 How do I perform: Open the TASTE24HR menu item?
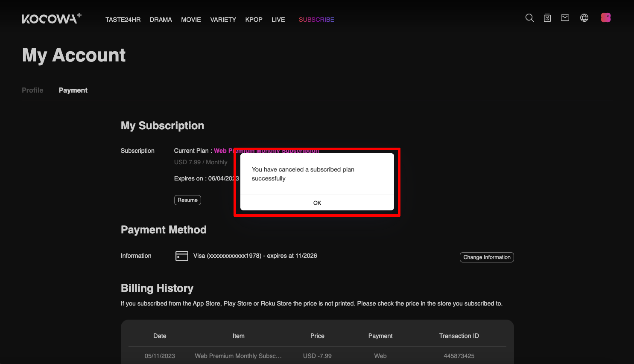click(x=123, y=20)
